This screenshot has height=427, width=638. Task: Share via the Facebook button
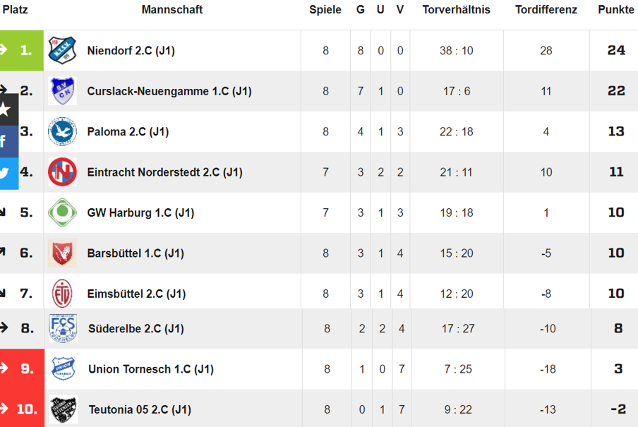click(x=9, y=142)
